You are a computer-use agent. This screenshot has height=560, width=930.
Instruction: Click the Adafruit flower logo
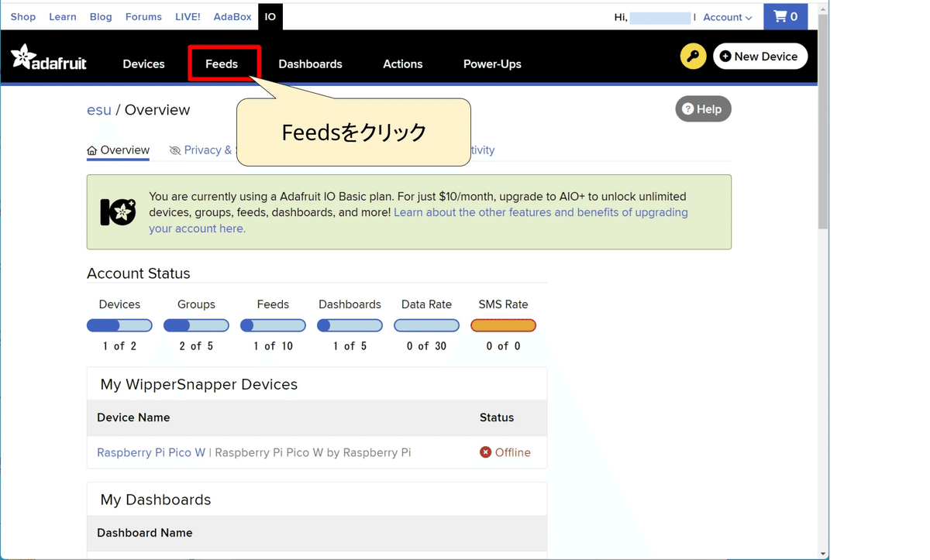point(25,56)
